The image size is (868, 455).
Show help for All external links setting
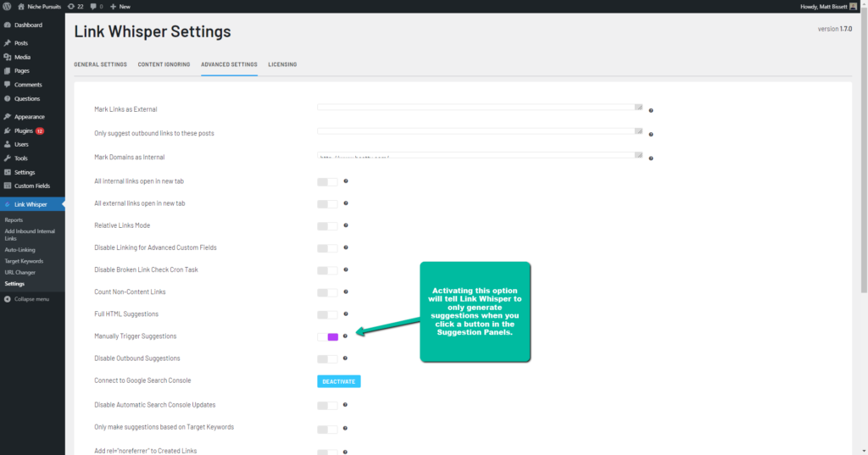[x=346, y=203]
